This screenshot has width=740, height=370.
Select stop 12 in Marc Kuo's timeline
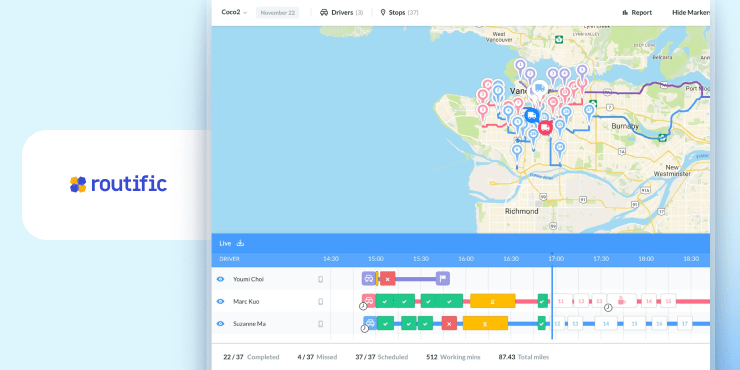click(x=581, y=301)
